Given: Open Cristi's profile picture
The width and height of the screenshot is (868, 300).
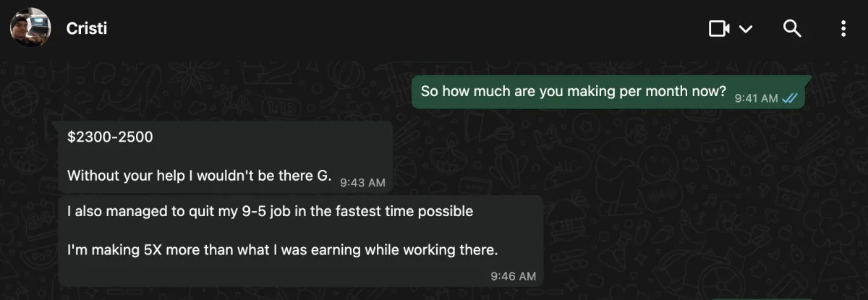Looking at the screenshot, I should [x=30, y=28].
